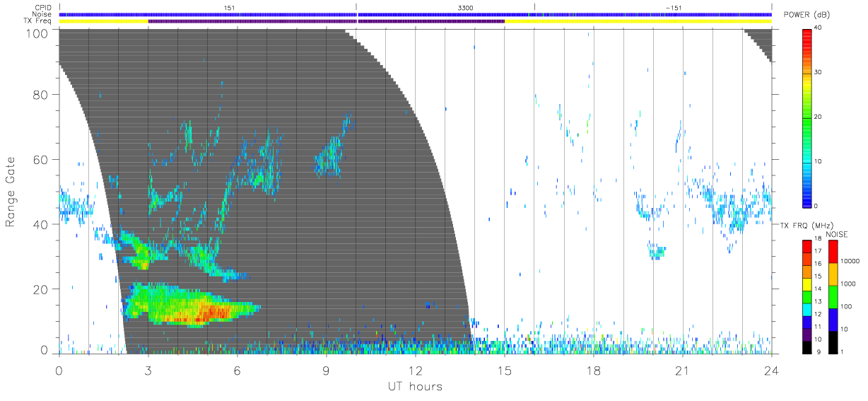Click the 9 tick on UT hours axis

click(326, 370)
